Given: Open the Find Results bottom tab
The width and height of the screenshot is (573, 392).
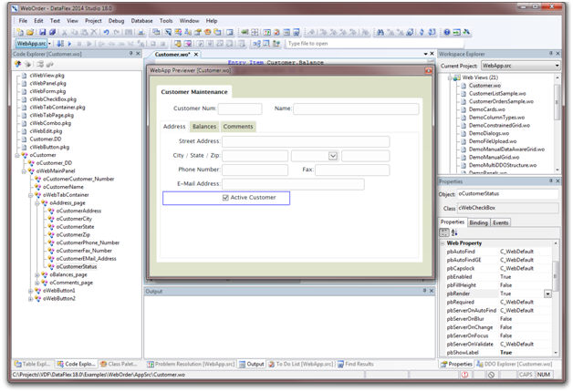Looking at the screenshot, I should click(x=355, y=364).
